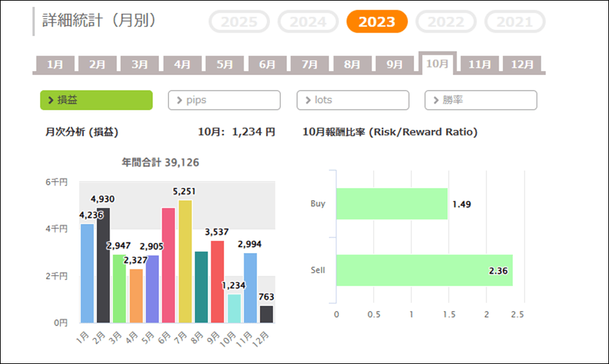The height and width of the screenshot is (364, 609).
Task: Click the red 9月 bar showing 3,537
Action: coord(217,281)
